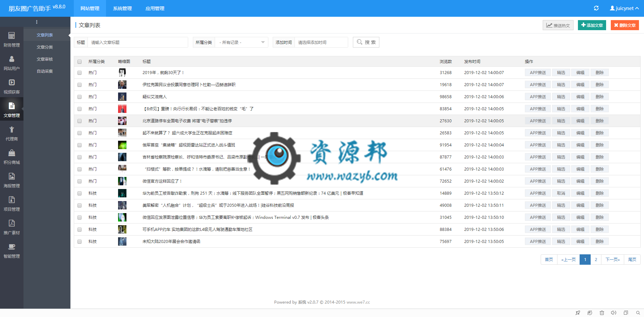The width and height of the screenshot is (644, 317).
Task: Open the 财务管理 sidebar icon
Action: (11, 36)
